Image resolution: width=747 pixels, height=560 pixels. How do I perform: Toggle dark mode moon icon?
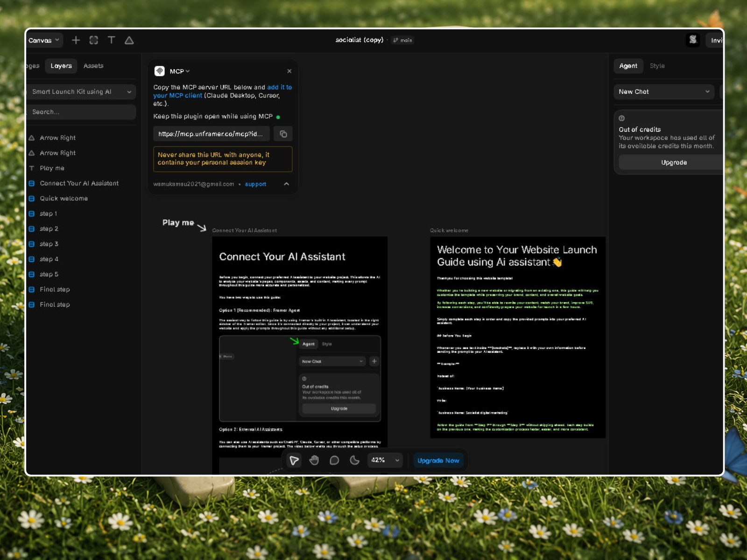354,461
